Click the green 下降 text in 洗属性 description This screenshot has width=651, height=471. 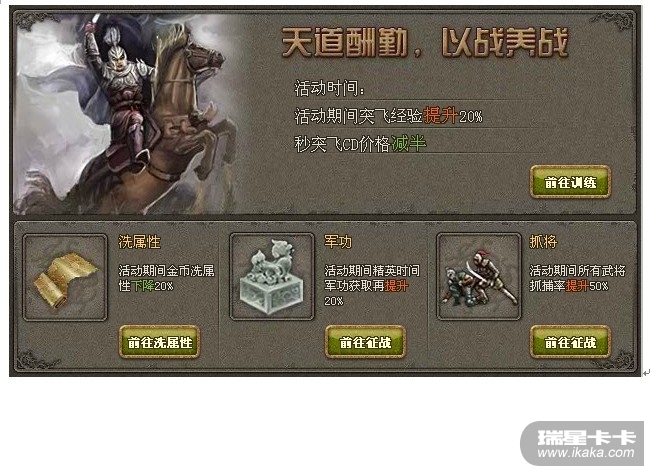tap(142, 286)
